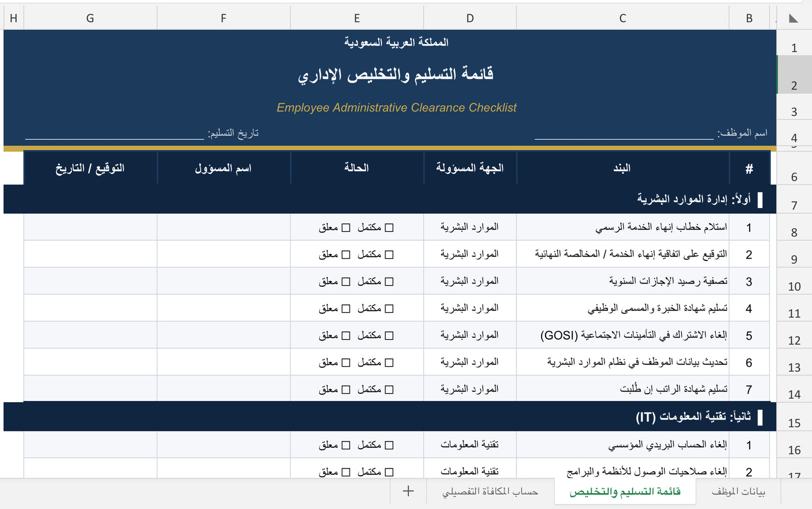Add a new sheet with plus button
The width and height of the screenshot is (812, 509).
point(409,491)
